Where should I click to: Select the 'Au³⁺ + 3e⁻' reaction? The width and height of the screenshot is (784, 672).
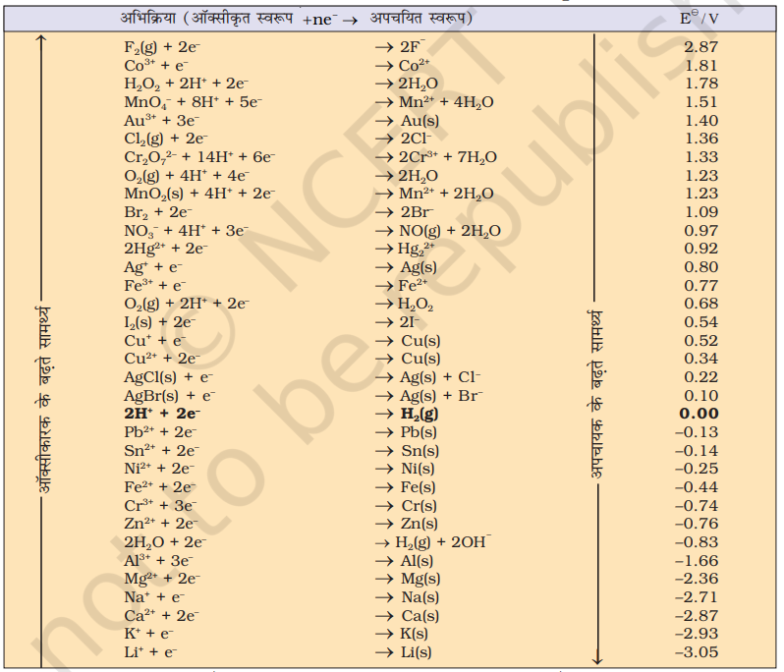pyautogui.click(x=161, y=121)
